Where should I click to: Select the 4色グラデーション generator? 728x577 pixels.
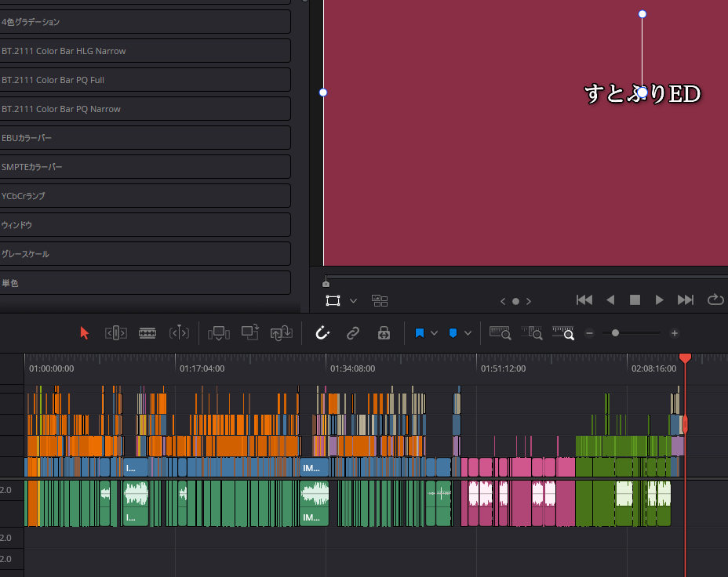click(145, 22)
